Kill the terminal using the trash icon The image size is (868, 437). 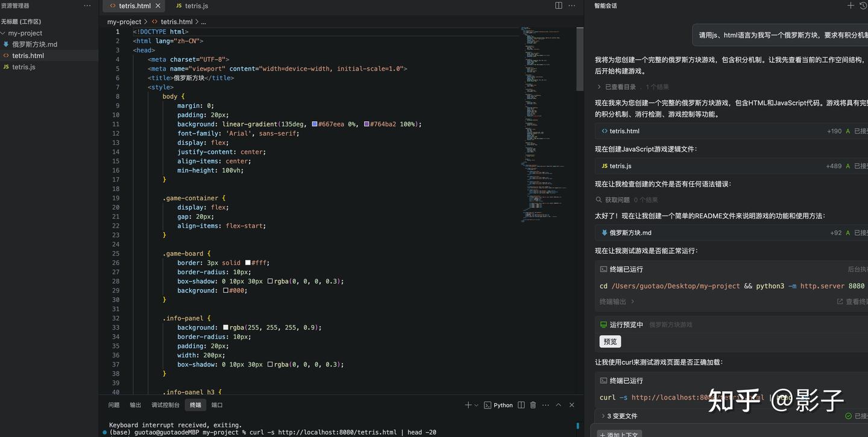(533, 405)
